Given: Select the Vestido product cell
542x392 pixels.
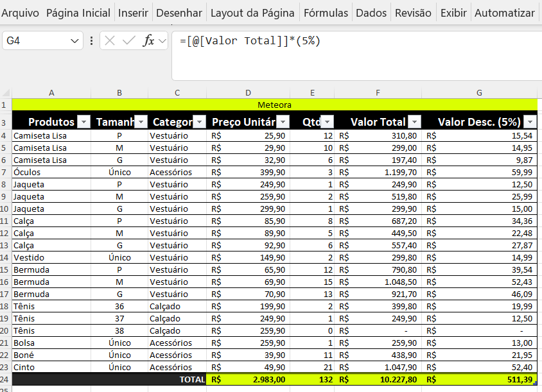Looking at the screenshot, I should click(x=51, y=258).
